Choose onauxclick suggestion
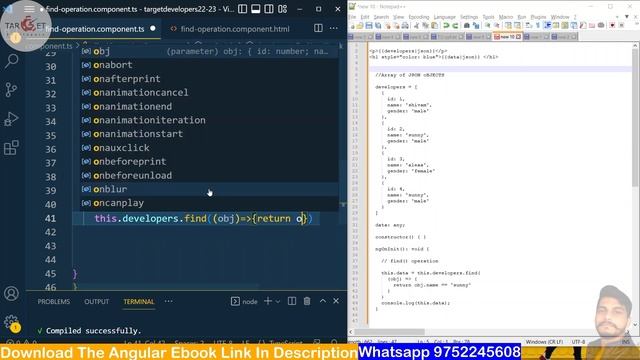 [209, 148]
